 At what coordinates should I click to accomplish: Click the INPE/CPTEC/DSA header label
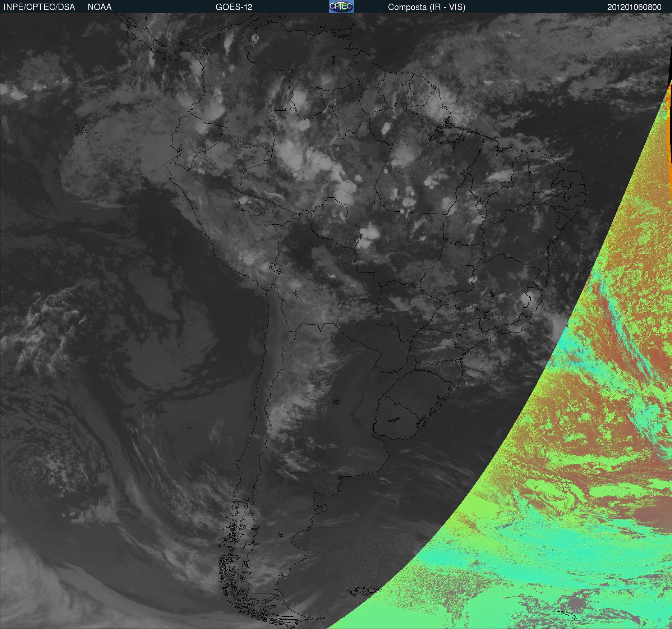39,7
